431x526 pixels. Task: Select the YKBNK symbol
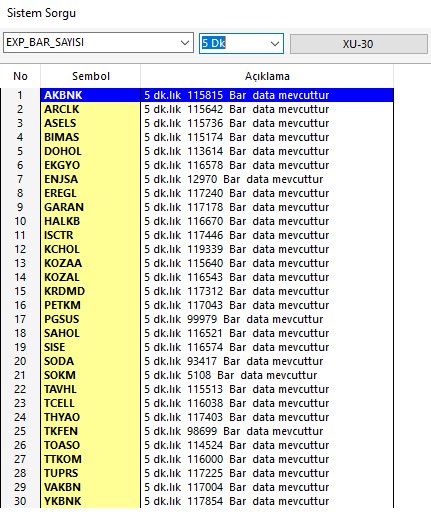click(x=63, y=501)
